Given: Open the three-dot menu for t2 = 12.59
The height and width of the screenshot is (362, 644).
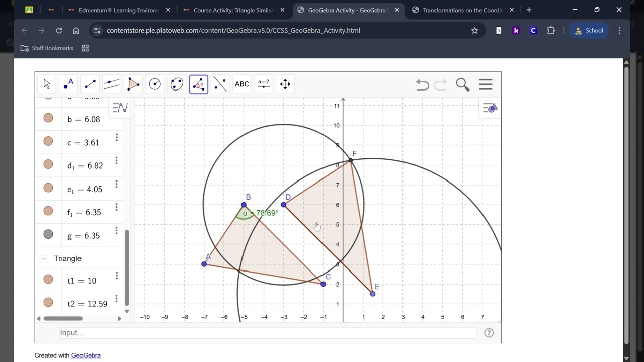Looking at the screenshot, I should click(x=117, y=299).
